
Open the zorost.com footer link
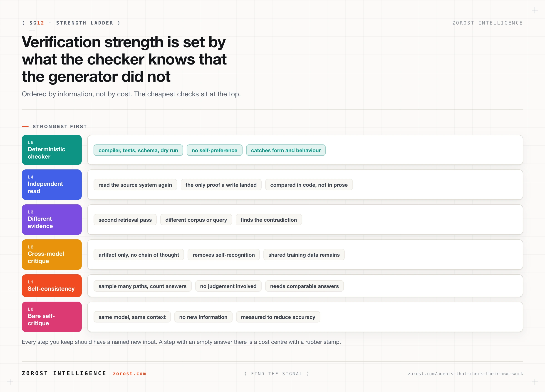(129, 374)
